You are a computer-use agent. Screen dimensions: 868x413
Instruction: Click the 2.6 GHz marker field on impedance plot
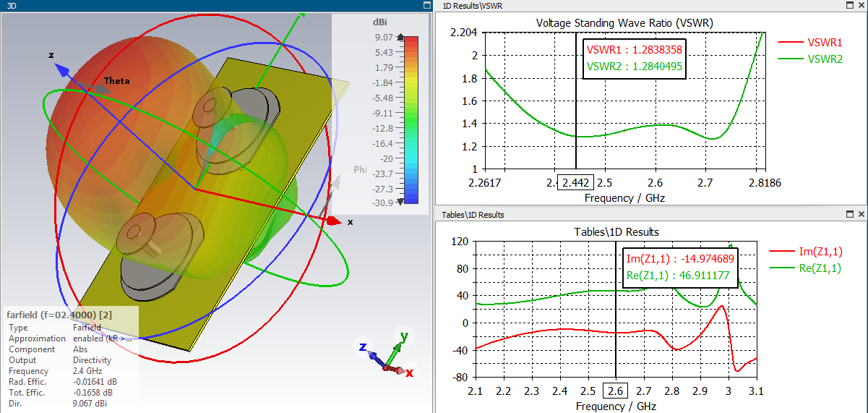click(615, 391)
